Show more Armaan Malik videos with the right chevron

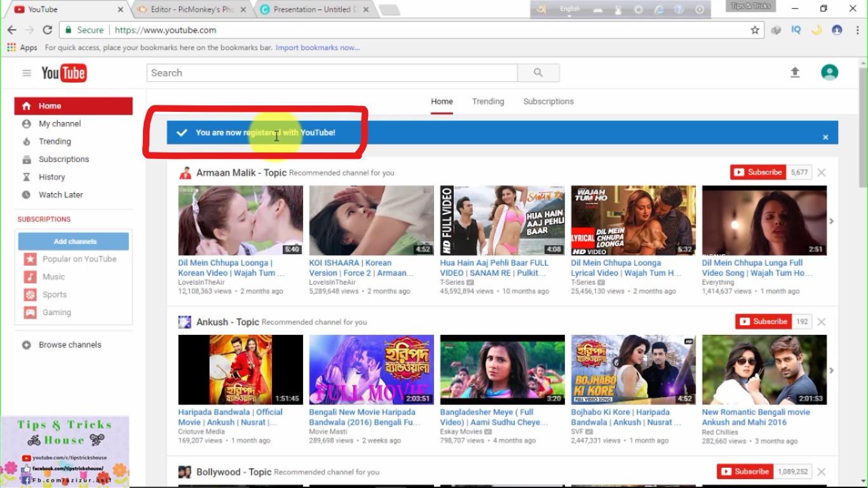pyautogui.click(x=831, y=221)
